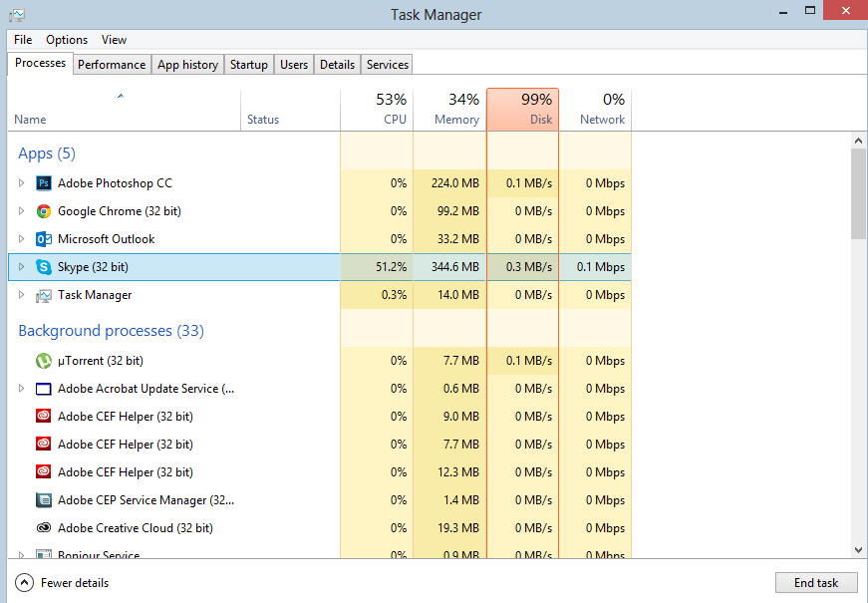Click Photoshop's 224.0 MB memory value
868x603 pixels.
click(455, 183)
